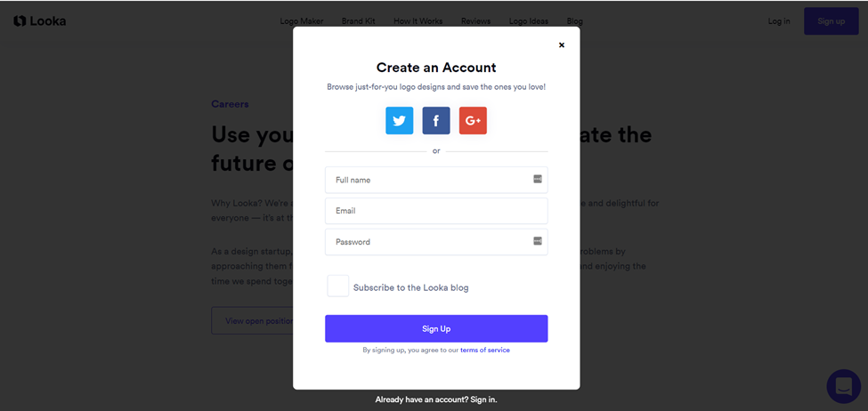
Task: Click the autofill icon in Full name field
Action: point(538,179)
